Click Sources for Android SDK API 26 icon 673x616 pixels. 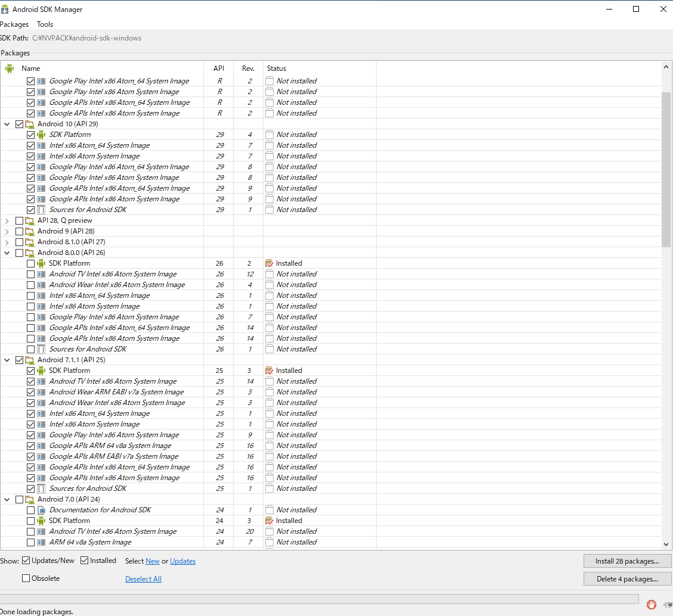pyautogui.click(x=41, y=349)
